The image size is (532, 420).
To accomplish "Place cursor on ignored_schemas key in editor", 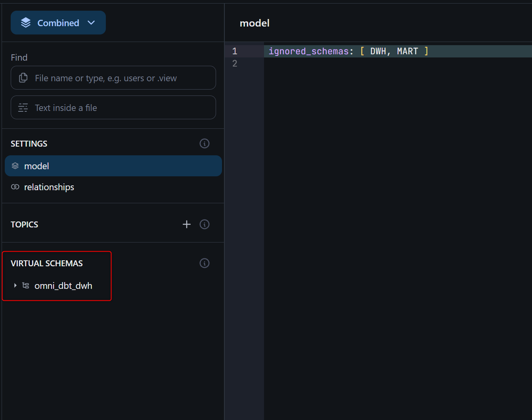I will (x=308, y=51).
